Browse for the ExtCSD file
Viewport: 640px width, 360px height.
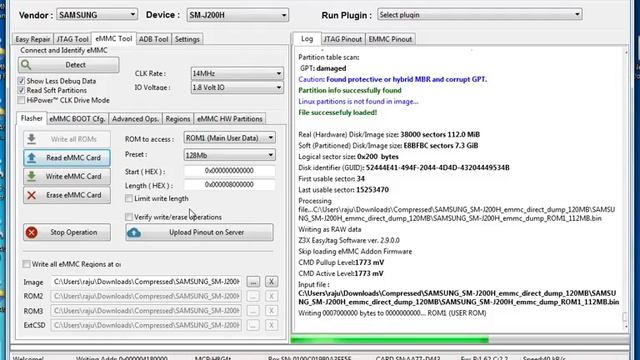click(x=253, y=325)
